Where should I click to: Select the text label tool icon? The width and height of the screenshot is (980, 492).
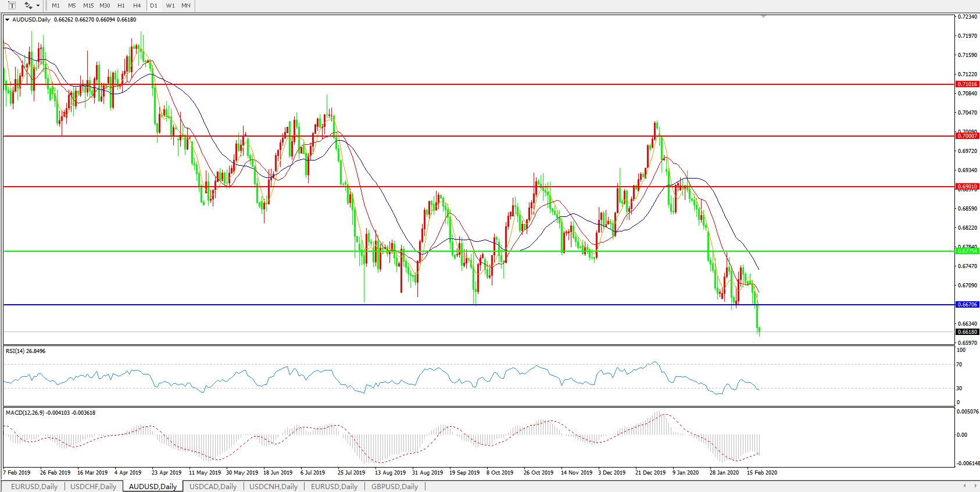[x=12, y=5]
